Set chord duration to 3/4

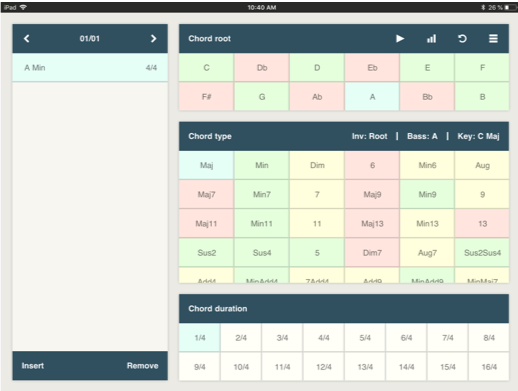(282, 338)
